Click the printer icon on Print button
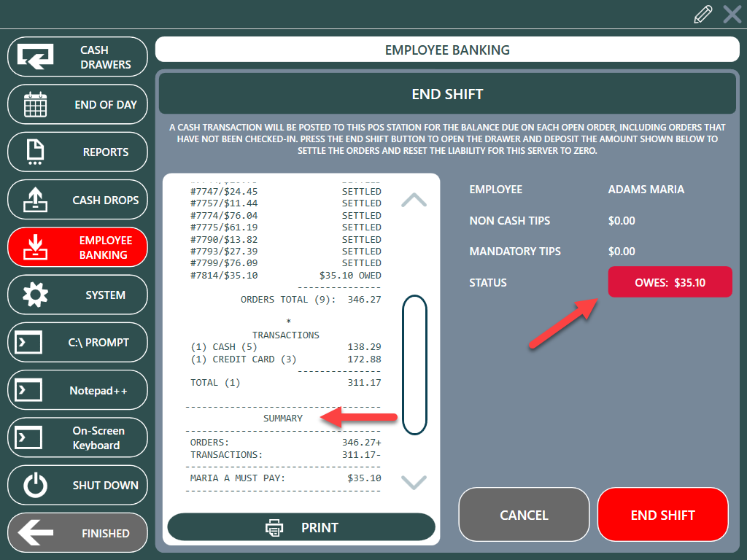 click(274, 527)
